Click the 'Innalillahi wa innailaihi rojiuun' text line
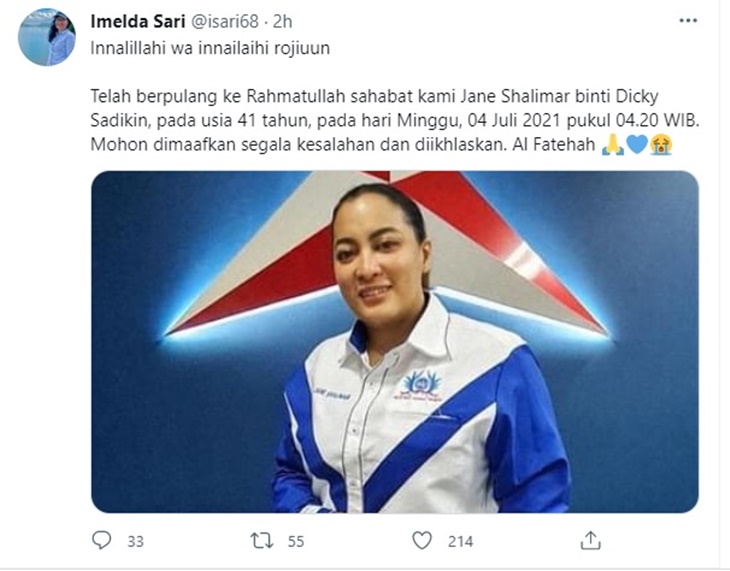This screenshot has height=571, width=730. click(x=210, y=48)
